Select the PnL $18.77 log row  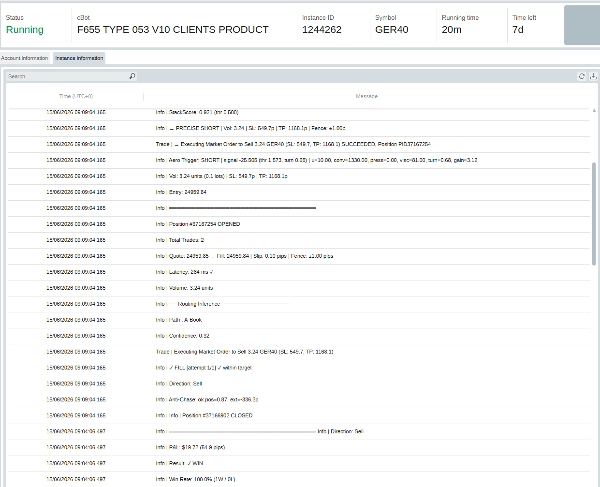click(x=299, y=447)
